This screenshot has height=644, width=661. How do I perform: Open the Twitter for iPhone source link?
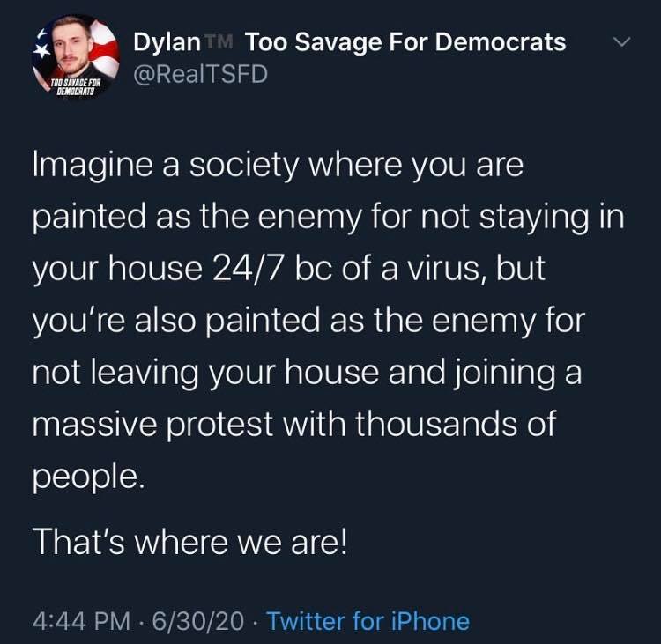[x=368, y=621]
